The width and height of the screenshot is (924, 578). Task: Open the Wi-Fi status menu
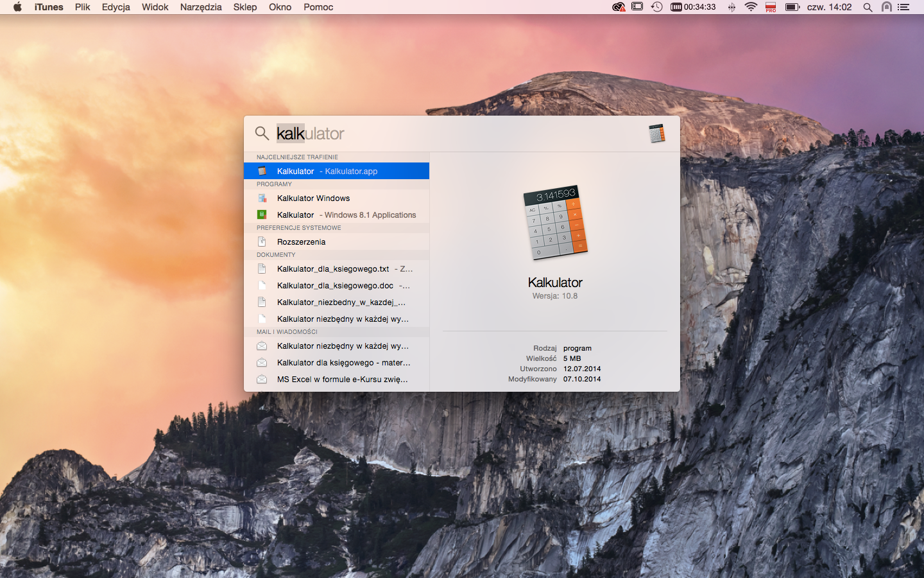[751, 7]
